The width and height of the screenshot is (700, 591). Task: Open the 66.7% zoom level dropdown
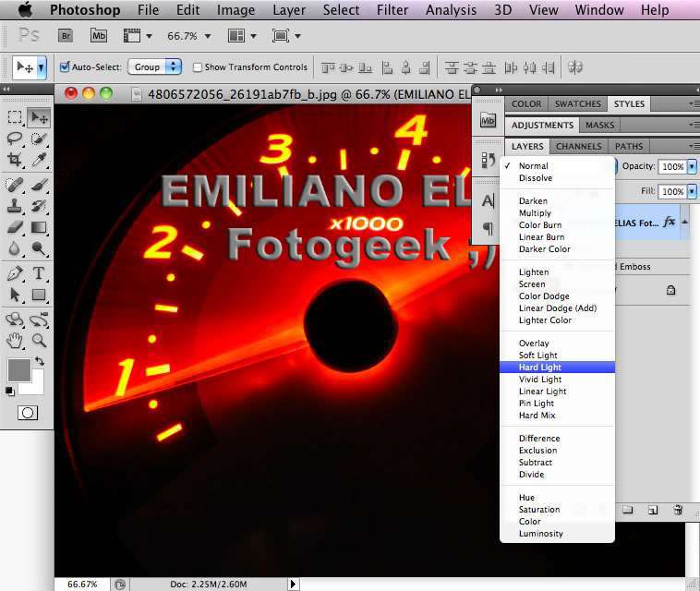click(x=208, y=36)
